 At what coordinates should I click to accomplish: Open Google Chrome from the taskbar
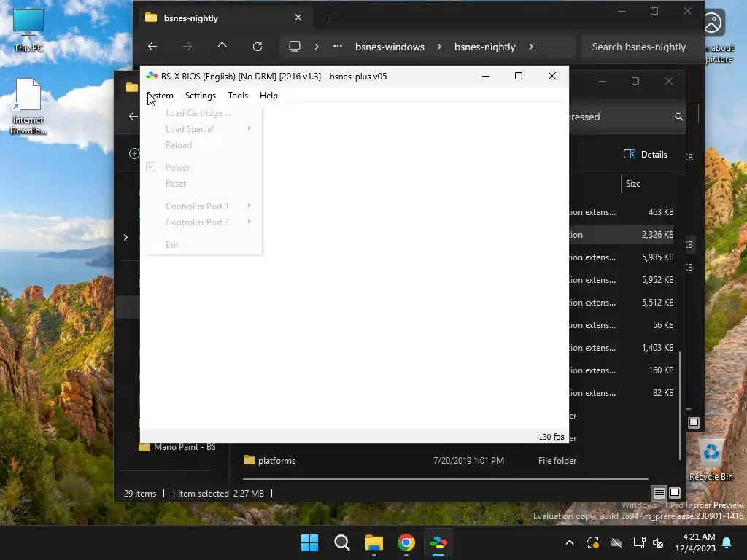pos(406,542)
